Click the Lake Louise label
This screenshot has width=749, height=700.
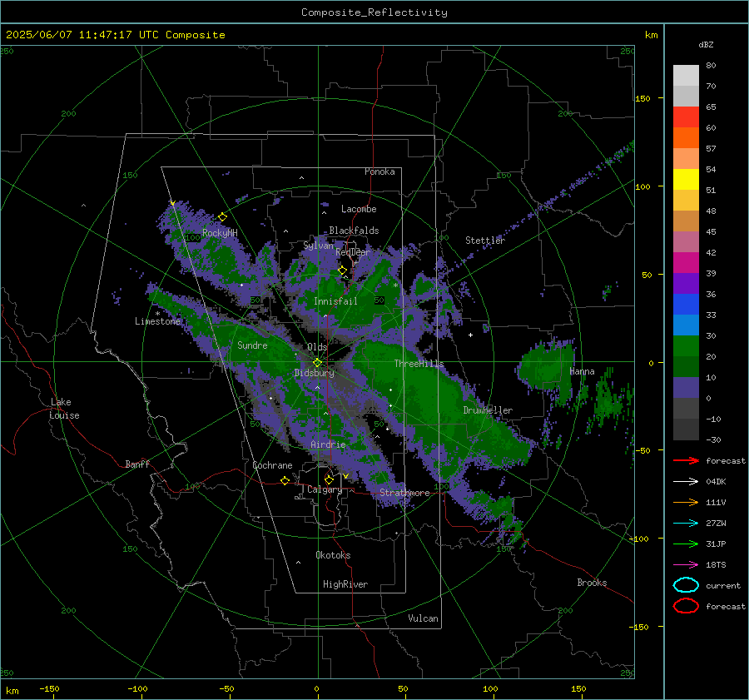tap(64, 409)
